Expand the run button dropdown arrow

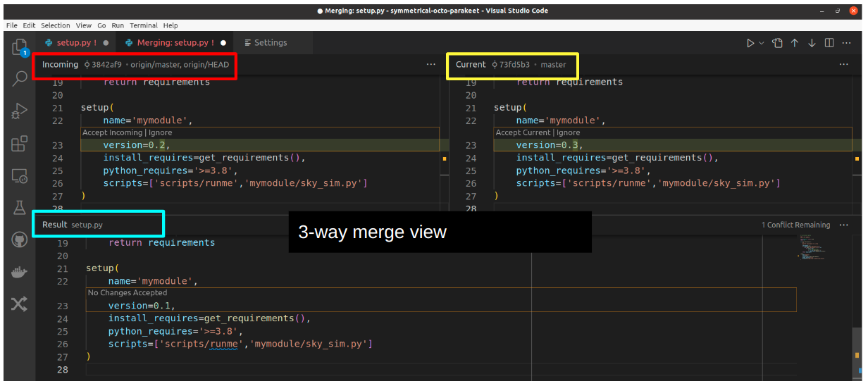click(x=762, y=43)
